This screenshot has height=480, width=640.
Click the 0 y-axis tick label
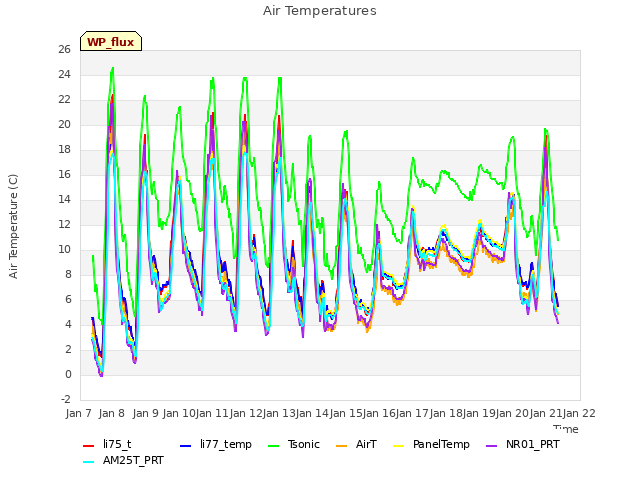click(x=68, y=375)
